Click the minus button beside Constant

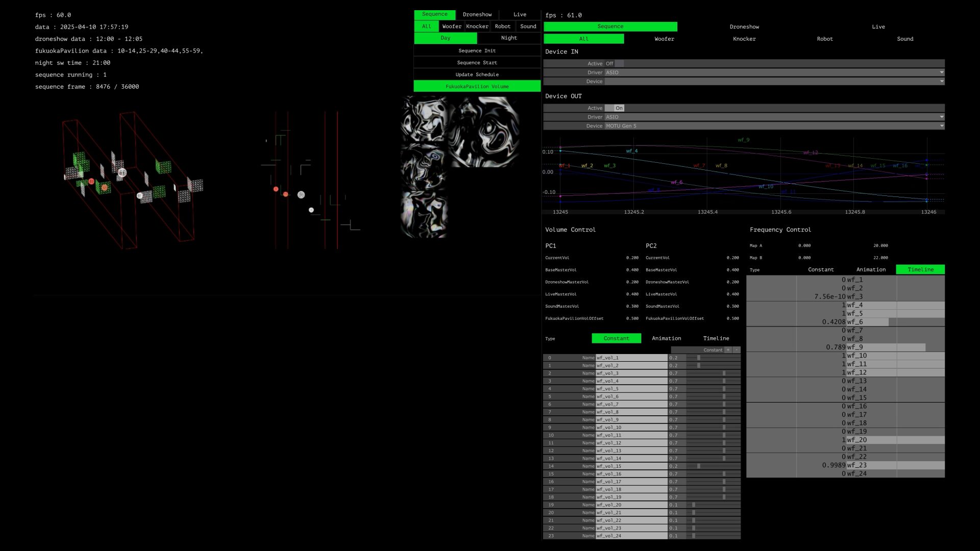point(736,350)
